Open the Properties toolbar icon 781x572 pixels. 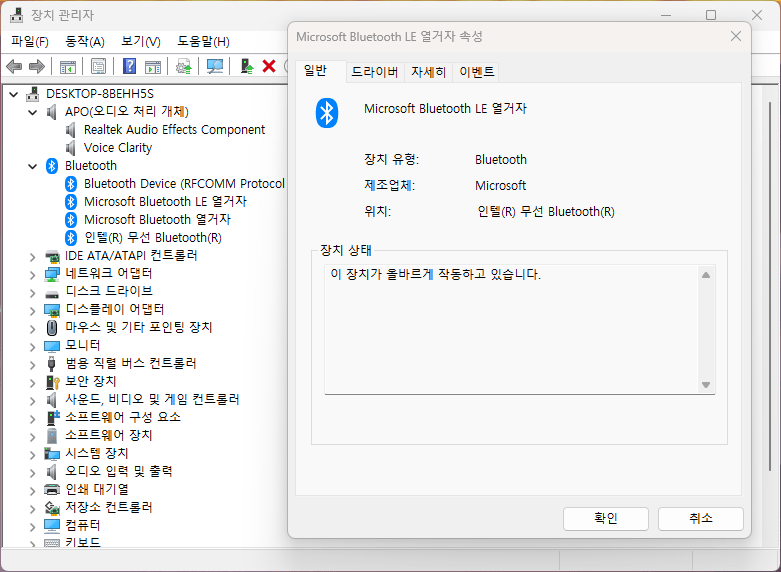click(x=98, y=66)
